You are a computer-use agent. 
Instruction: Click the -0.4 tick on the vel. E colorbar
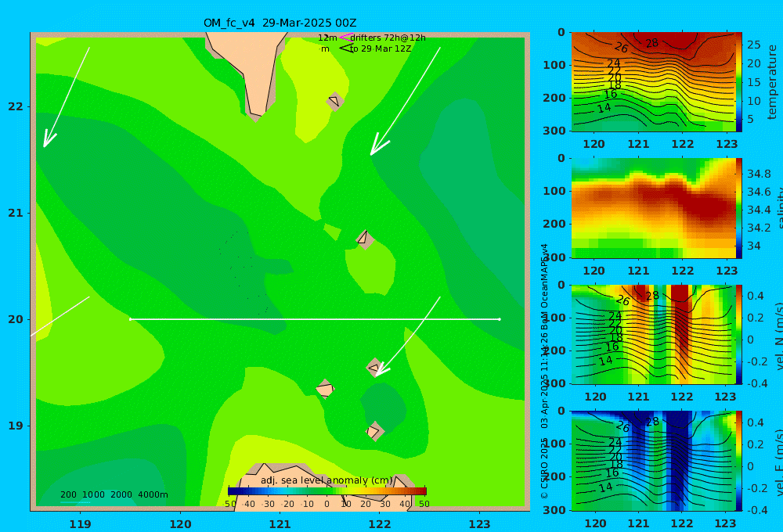[756, 509]
